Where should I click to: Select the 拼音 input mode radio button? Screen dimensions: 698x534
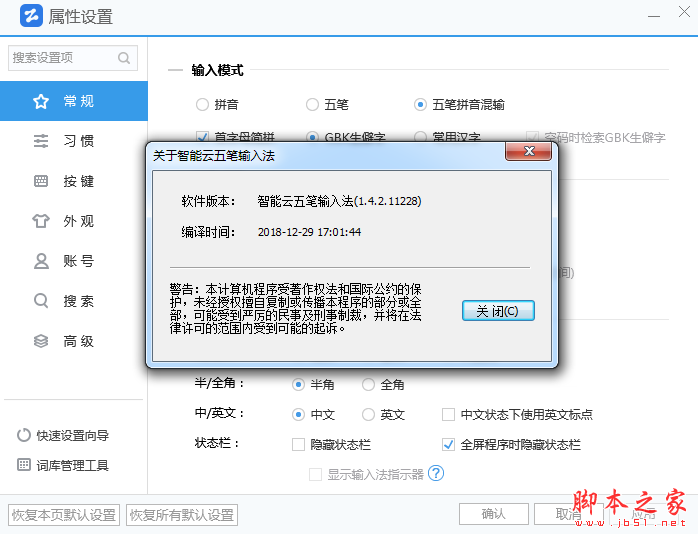coord(202,105)
